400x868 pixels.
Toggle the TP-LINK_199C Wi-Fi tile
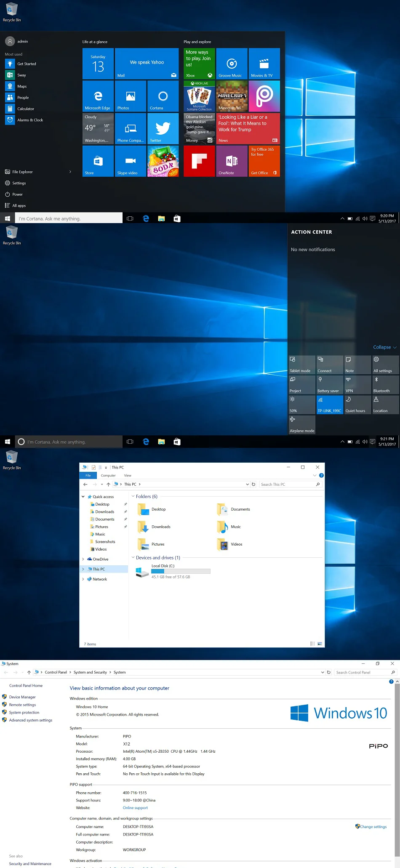tap(329, 405)
